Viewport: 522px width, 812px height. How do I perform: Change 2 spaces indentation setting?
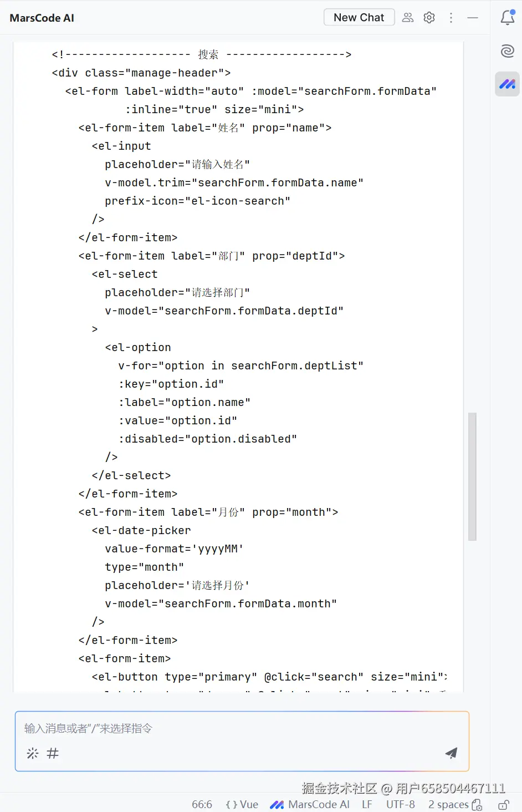[448, 804]
